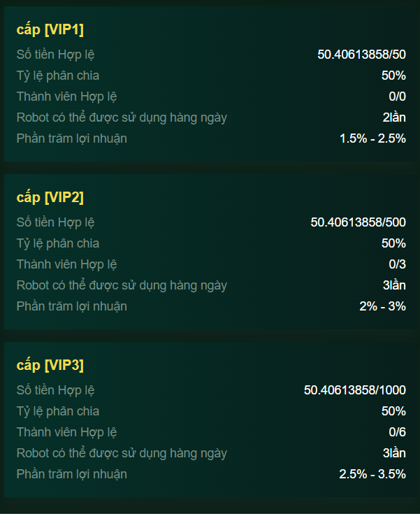
Task: Click VIP2 "Tỷ lệ phân chia" label
Action: coord(58,243)
